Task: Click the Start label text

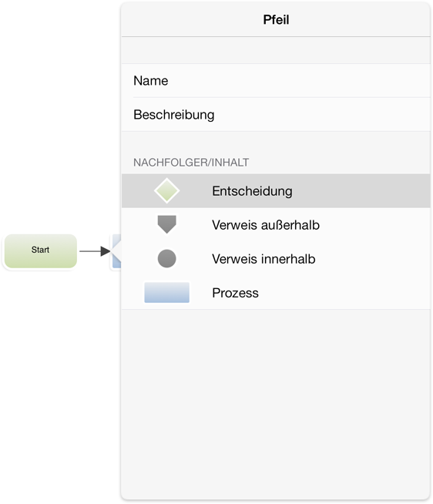Action: coord(40,250)
